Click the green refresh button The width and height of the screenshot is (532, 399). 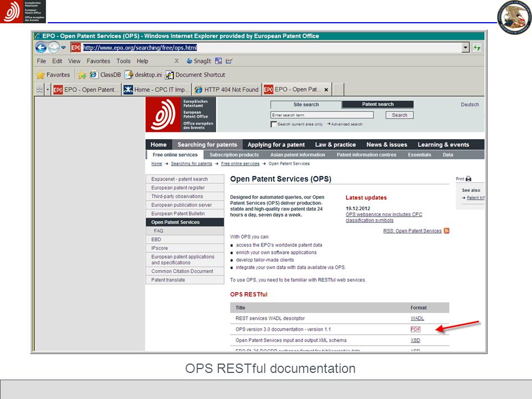tap(477, 48)
